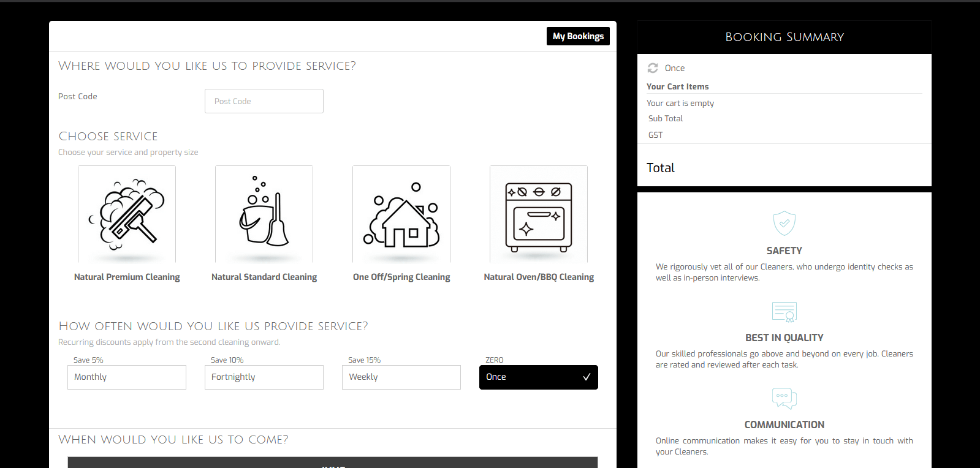Viewport: 980px width, 468px height.
Task: Select Natural Standard Cleaning bucket icon
Action: (264, 214)
